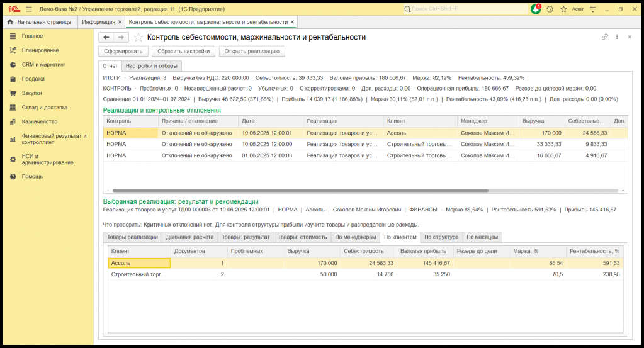Click the notifications bell icon
Image resolution: width=644 pixels, height=348 pixels.
click(x=536, y=9)
